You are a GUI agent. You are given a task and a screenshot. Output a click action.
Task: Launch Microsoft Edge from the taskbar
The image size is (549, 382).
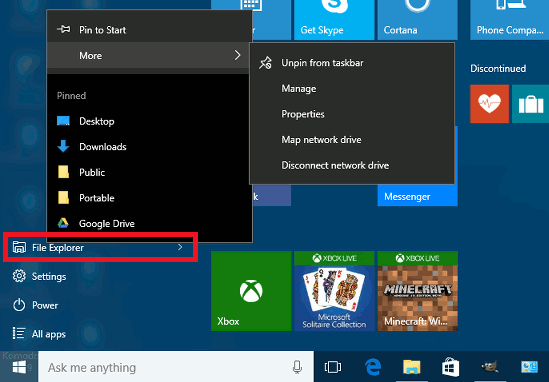[x=373, y=367]
